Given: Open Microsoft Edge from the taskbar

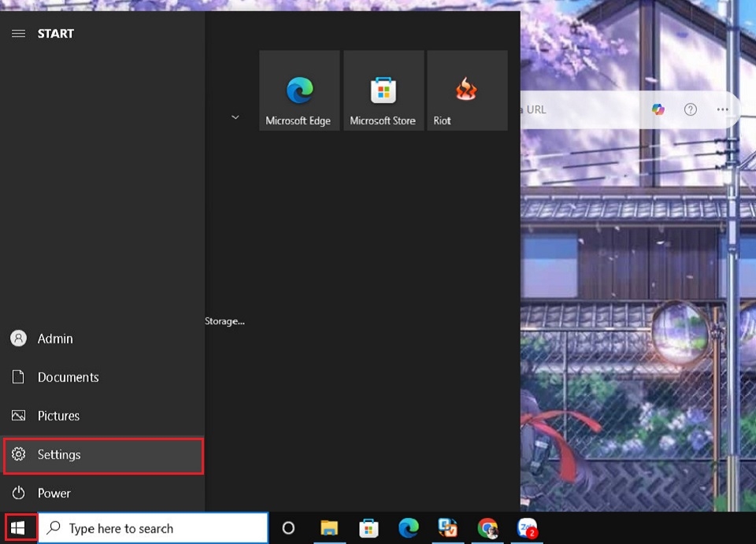Looking at the screenshot, I should (409, 528).
